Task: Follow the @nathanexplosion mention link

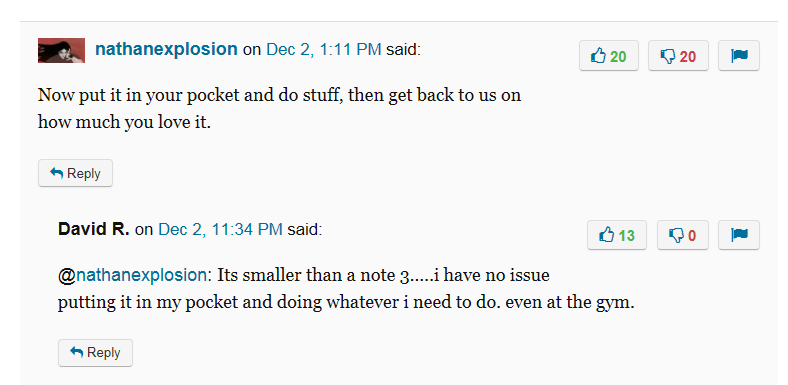Action: [132, 275]
